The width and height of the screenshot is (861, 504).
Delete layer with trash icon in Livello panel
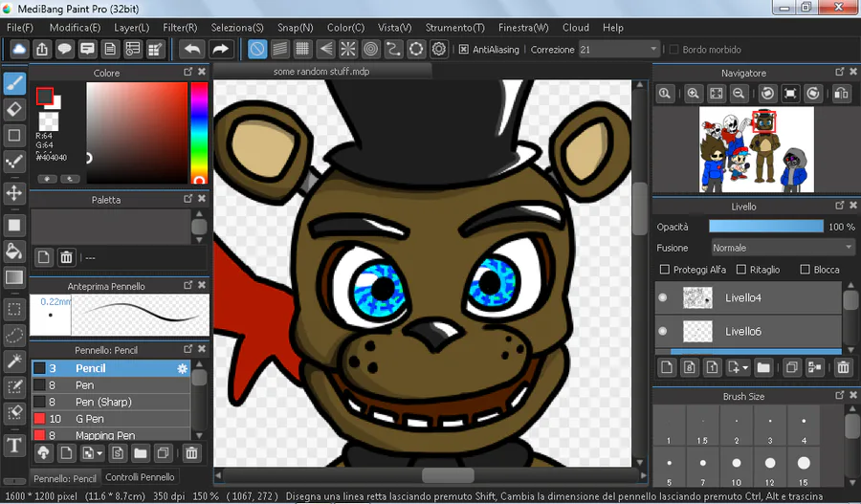pyautogui.click(x=844, y=367)
